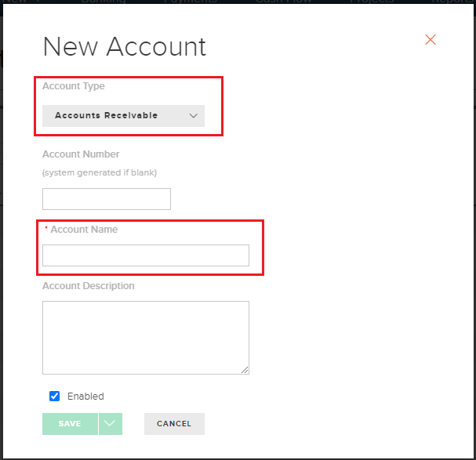Click the 'Account Name' label
Viewport: 476px width, 460px height.
[x=84, y=230]
